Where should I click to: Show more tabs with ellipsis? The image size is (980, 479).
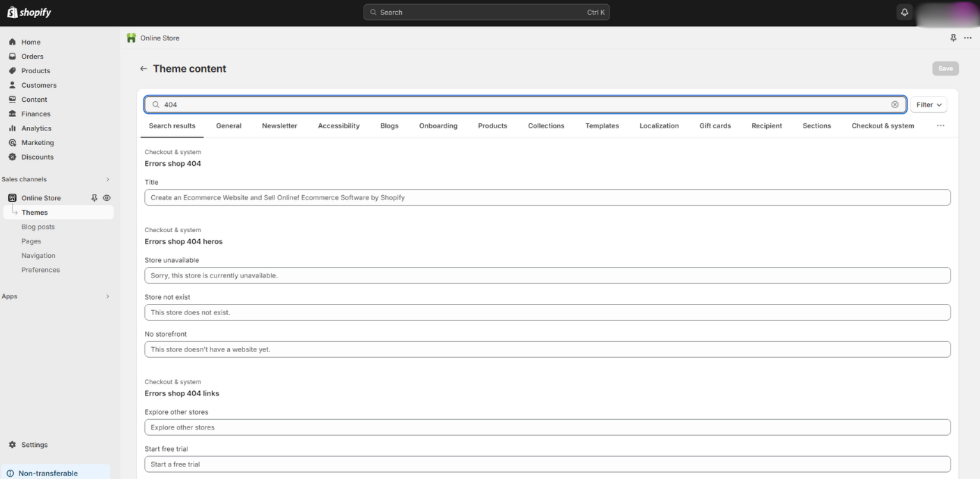pyautogui.click(x=940, y=126)
